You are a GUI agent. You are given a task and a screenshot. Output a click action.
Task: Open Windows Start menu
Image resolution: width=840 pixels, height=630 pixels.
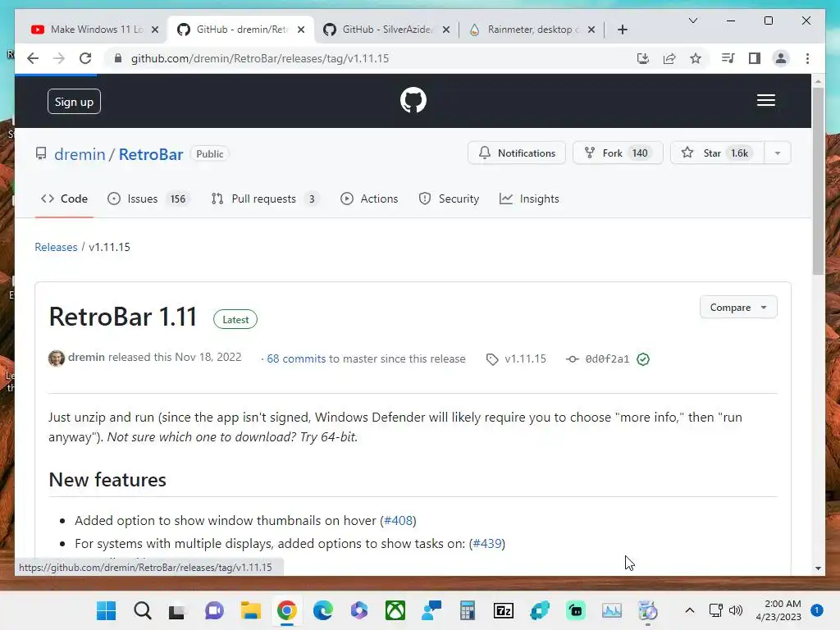click(x=106, y=610)
